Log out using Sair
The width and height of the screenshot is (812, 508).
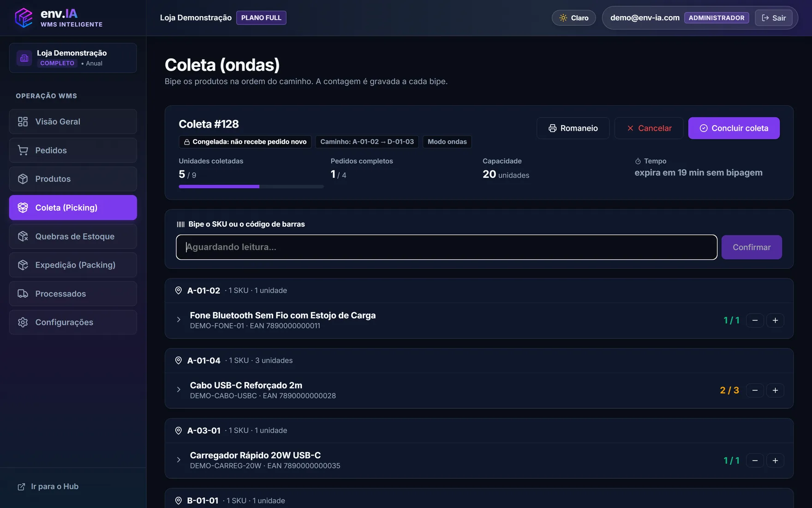point(773,18)
